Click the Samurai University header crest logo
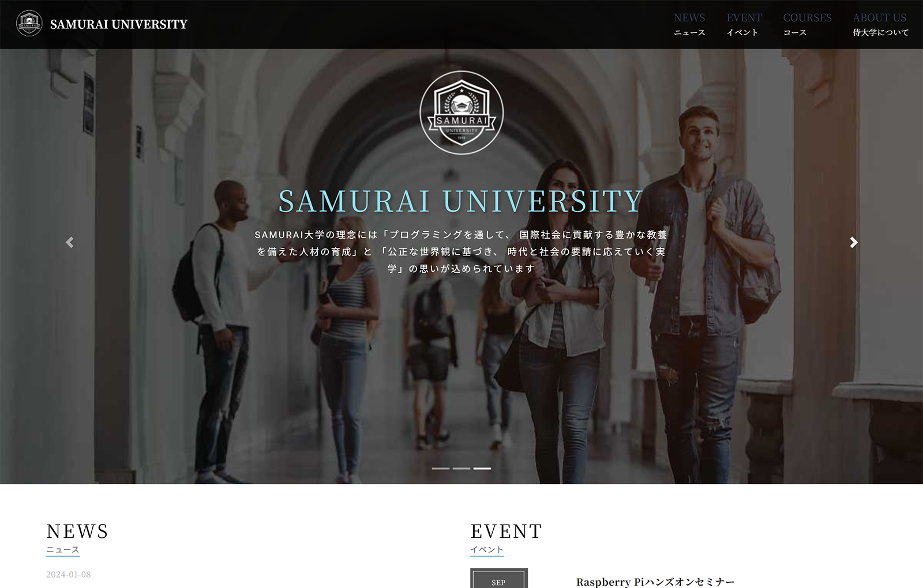 click(x=29, y=24)
